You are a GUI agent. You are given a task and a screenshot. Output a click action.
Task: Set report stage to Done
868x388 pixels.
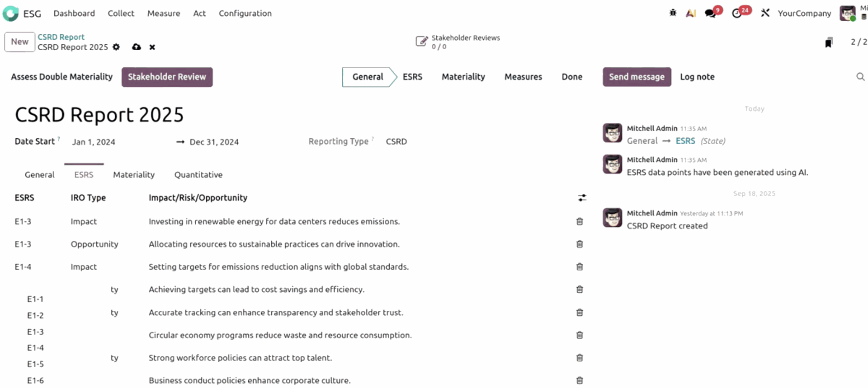point(571,77)
